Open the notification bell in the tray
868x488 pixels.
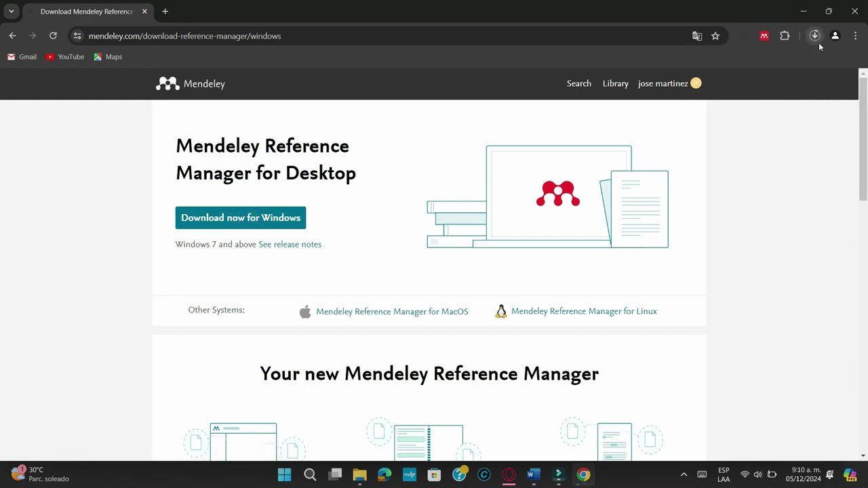[x=829, y=474]
